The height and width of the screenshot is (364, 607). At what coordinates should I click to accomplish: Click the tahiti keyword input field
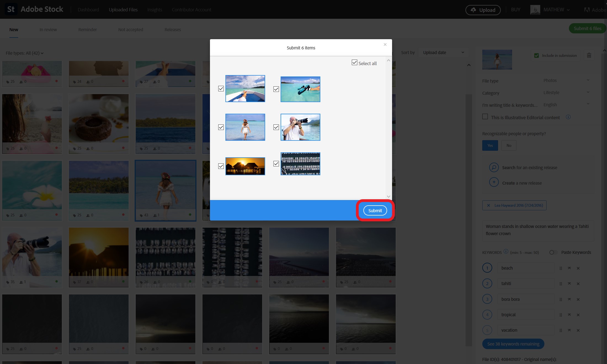pos(526,283)
